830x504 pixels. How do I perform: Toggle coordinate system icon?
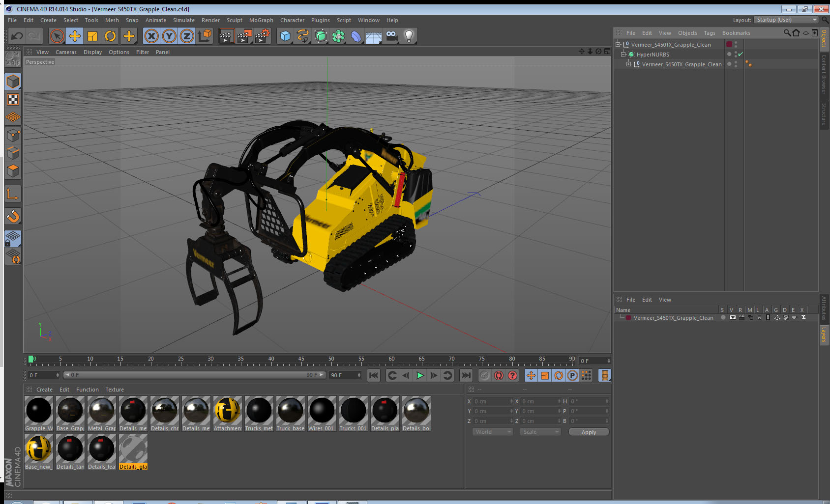click(205, 36)
